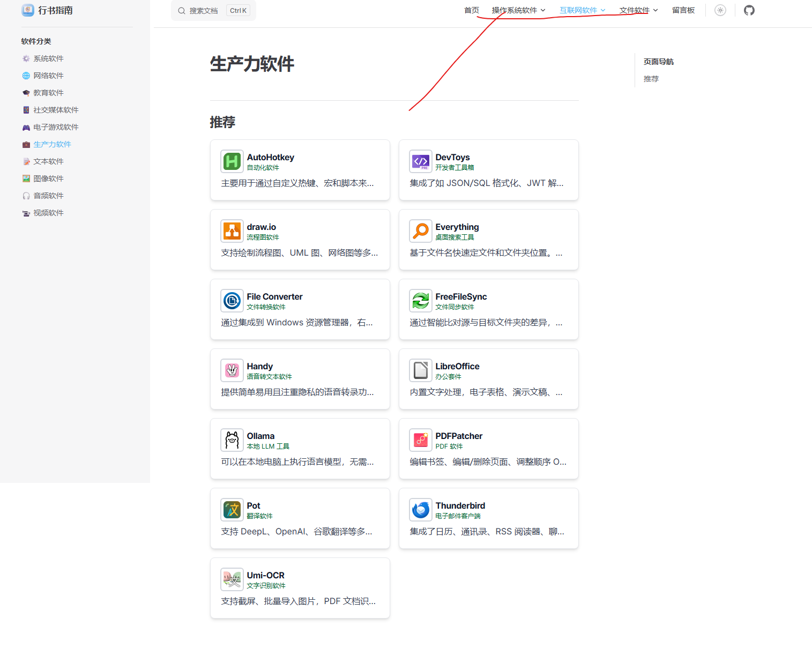Select the DevToys developer toolbox icon
The width and height of the screenshot is (812, 655).
tap(421, 161)
